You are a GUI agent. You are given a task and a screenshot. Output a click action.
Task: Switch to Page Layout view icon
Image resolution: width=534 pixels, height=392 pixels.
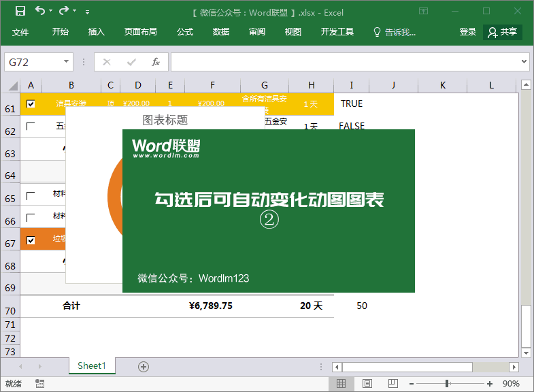click(367, 384)
